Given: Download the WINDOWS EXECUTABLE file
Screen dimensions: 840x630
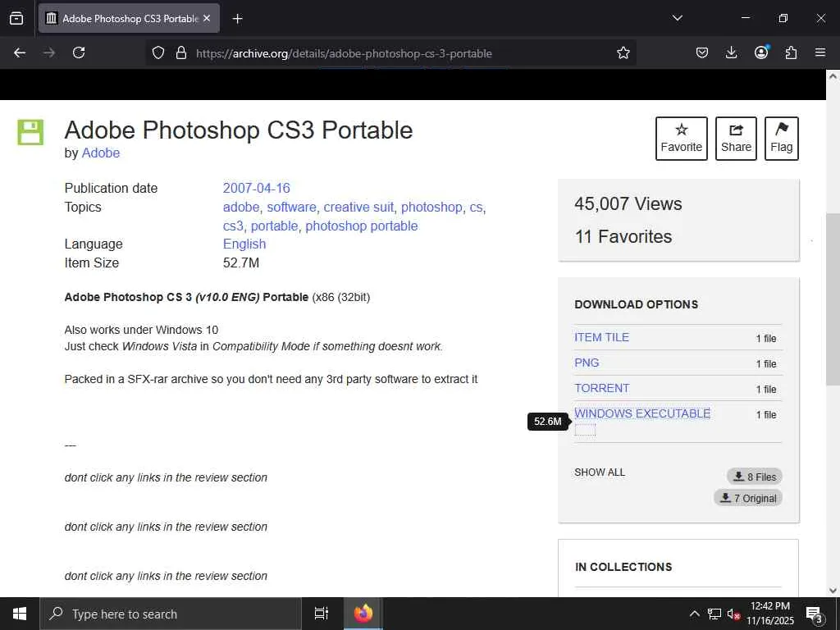Looking at the screenshot, I should [x=642, y=413].
